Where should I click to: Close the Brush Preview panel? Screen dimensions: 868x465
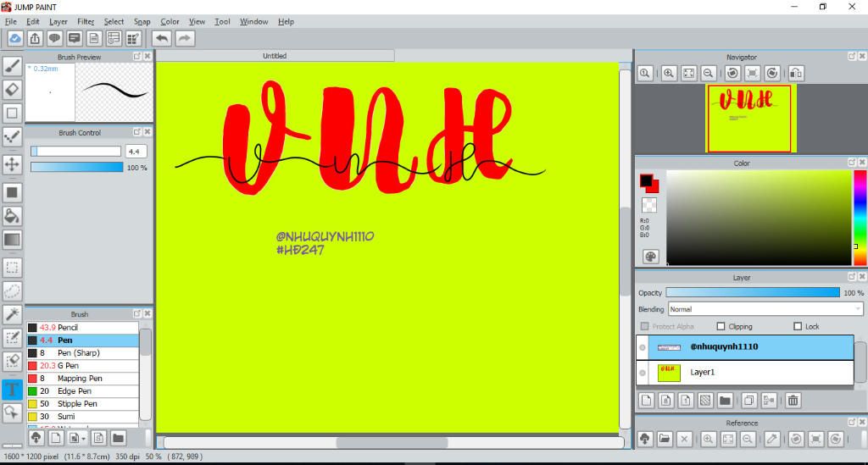click(147, 57)
